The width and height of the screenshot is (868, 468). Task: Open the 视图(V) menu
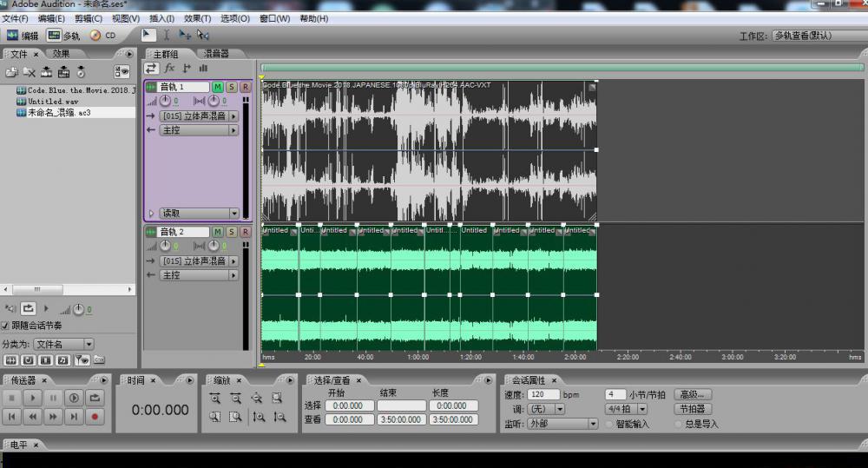pos(126,18)
